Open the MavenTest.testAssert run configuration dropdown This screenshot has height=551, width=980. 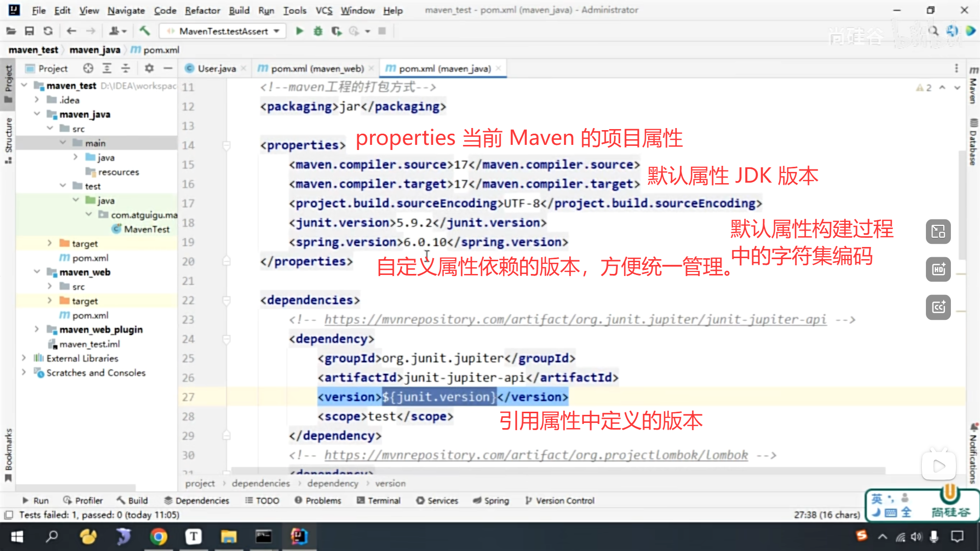[223, 31]
